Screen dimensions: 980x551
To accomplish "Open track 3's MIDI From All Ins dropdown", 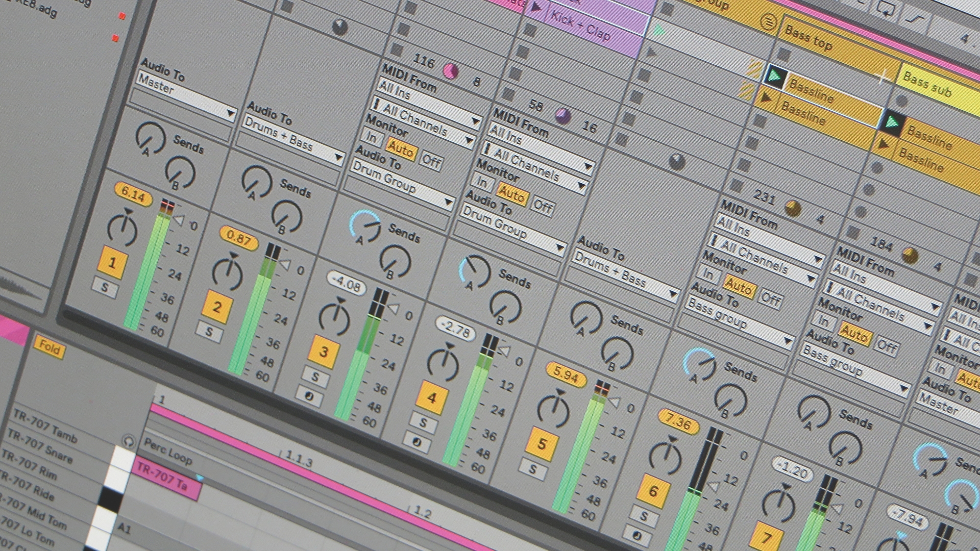I will [x=430, y=104].
